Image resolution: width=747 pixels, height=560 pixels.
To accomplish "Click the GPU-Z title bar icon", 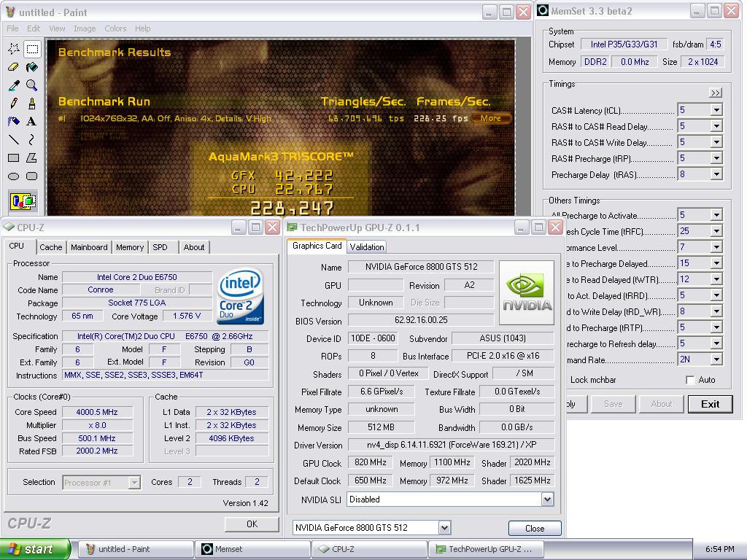I will click(x=292, y=227).
